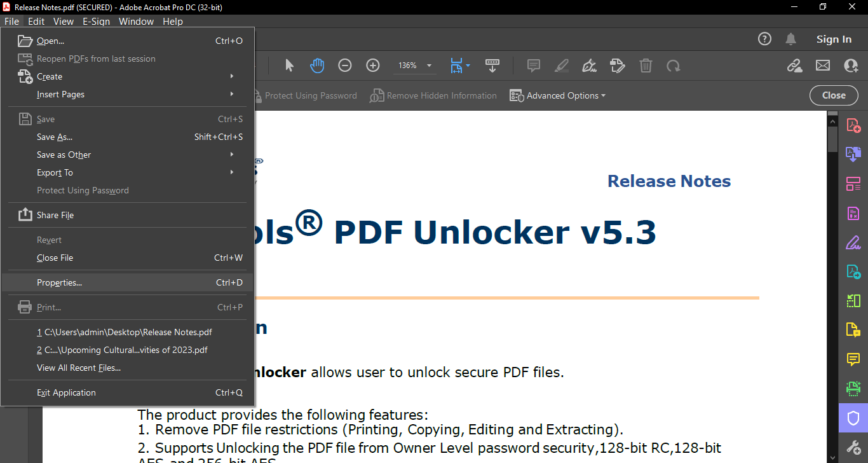Screen dimensions: 868x463
Task: Open the Redact tool in right pane
Action: tap(853, 213)
